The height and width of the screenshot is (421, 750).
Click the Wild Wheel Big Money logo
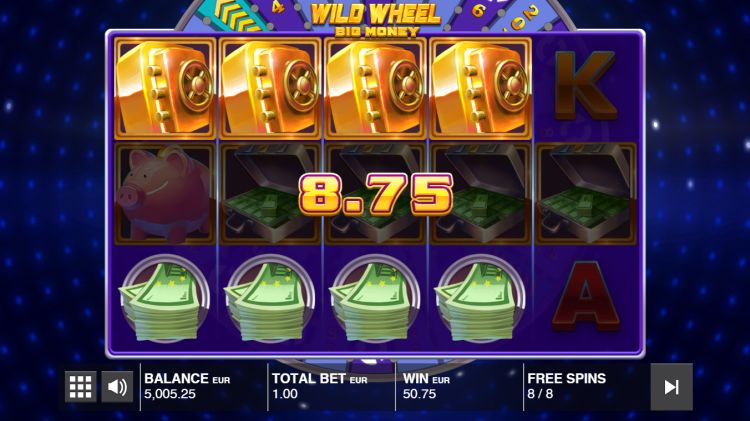point(375,19)
